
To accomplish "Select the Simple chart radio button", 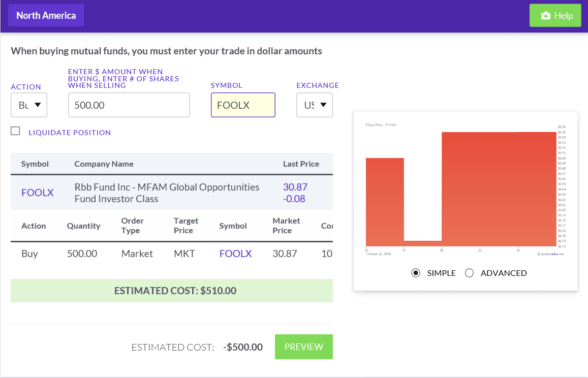I will point(416,273).
